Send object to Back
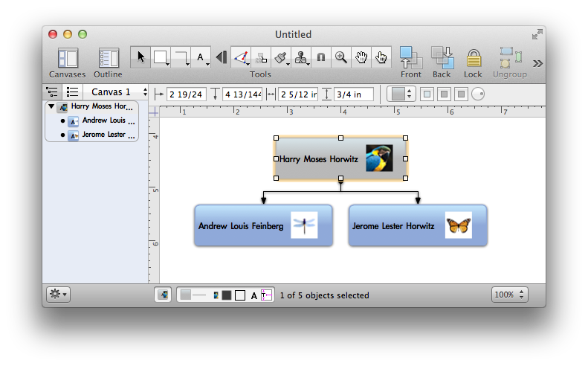 [x=442, y=62]
